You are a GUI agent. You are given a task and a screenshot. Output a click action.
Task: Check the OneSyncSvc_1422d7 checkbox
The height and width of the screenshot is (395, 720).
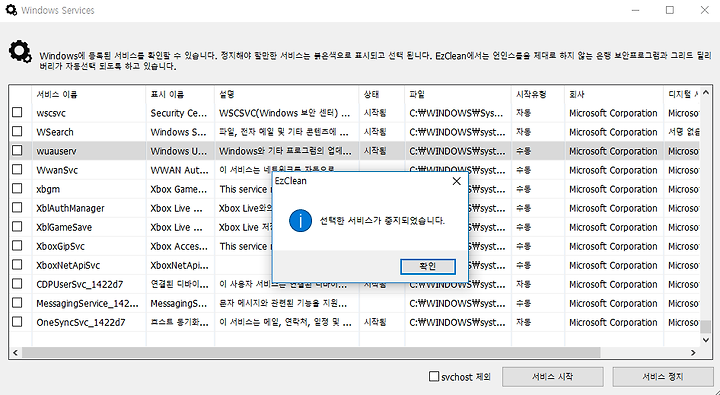pos(17,322)
